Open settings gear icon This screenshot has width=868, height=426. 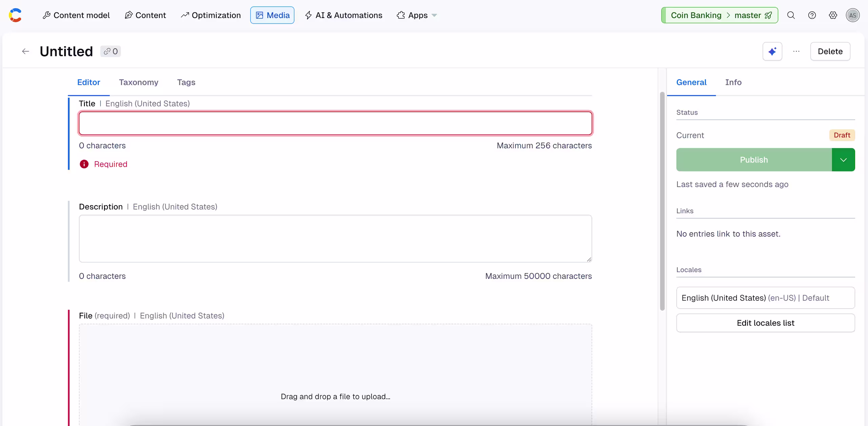(x=833, y=15)
